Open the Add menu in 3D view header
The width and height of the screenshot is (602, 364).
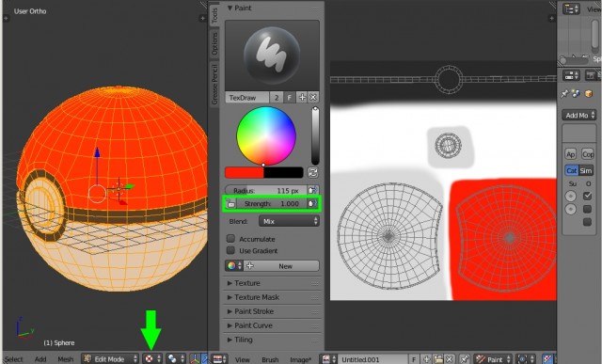[x=40, y=359]
